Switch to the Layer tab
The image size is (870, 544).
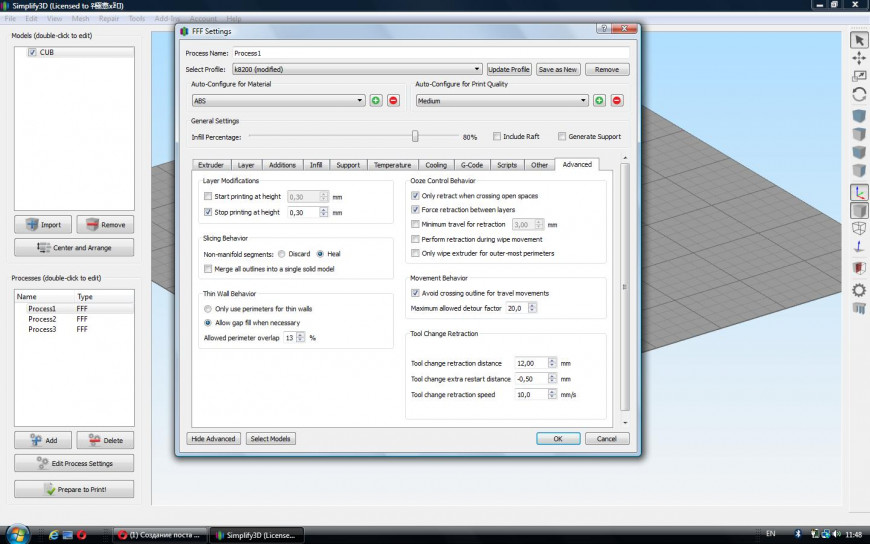pos(246,165)
